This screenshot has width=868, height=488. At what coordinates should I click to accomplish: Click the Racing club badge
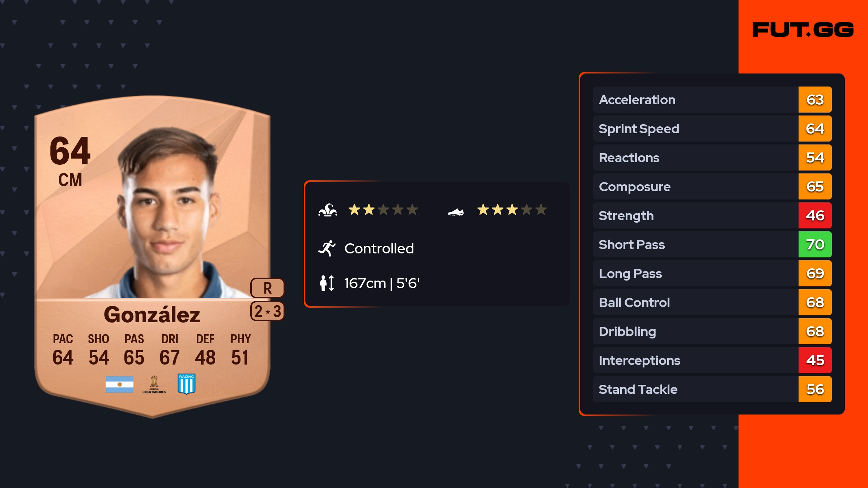[x=187, y=384]
